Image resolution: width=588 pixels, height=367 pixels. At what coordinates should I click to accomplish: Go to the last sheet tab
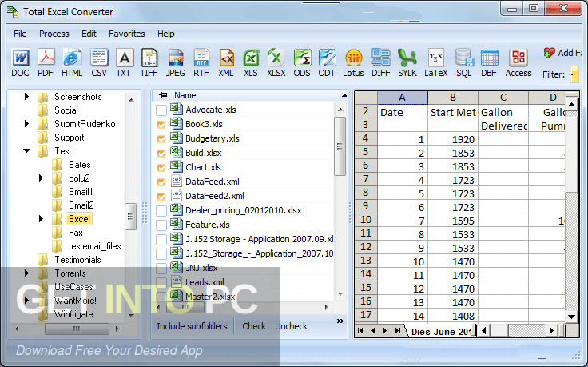tap(397, 330)
